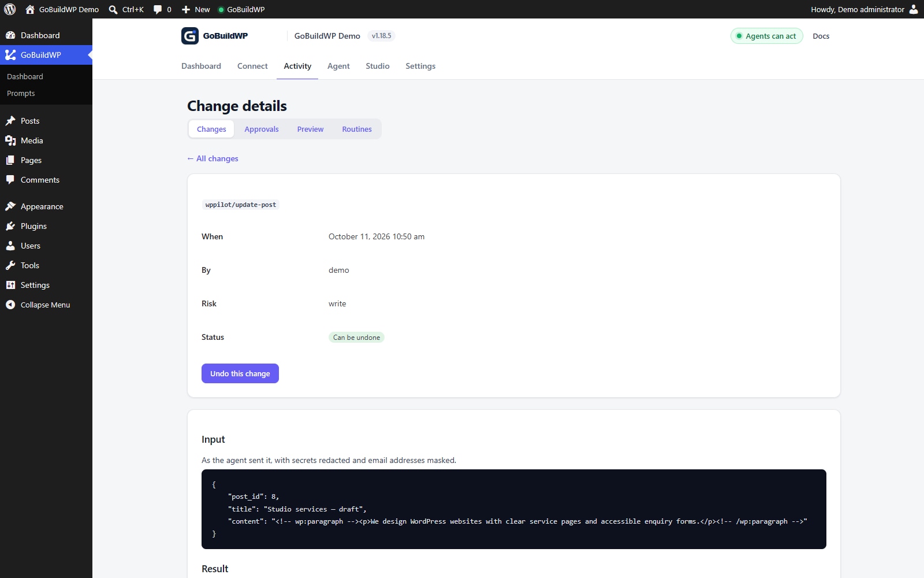Screen dimensions: 924x578
Task: Click the Posts pin icon
Action: 10,121
